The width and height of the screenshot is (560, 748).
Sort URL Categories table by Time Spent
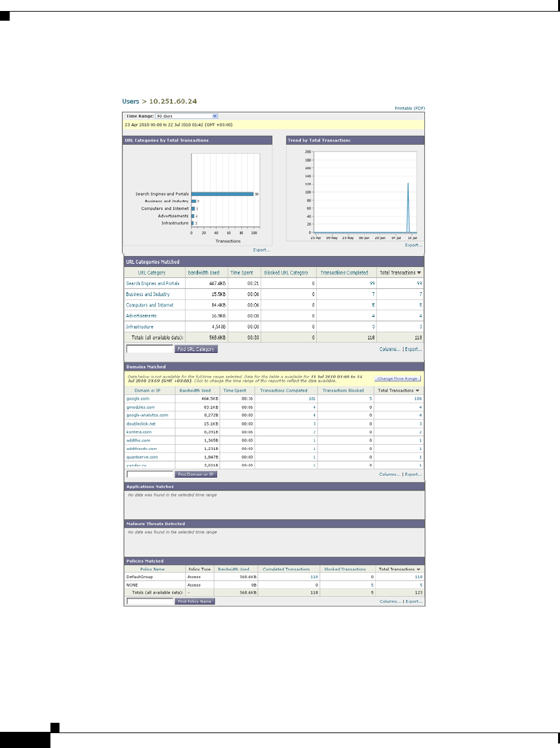(x=242, y=273)
